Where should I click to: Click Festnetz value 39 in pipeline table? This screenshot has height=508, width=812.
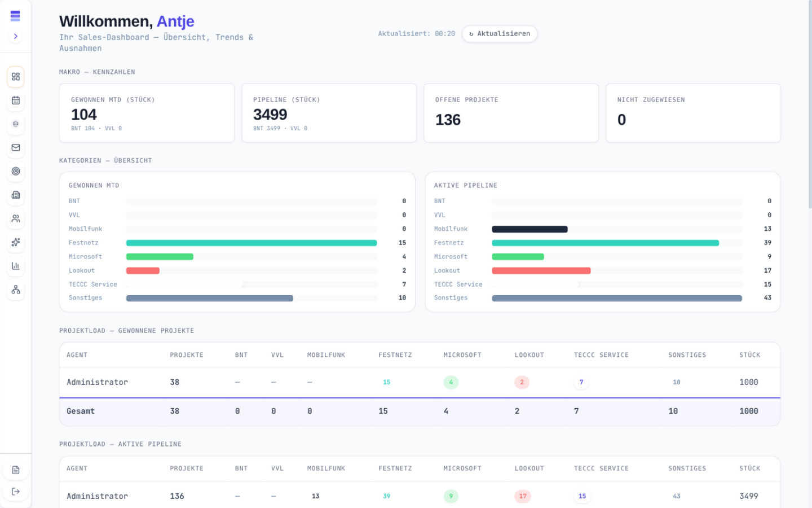[387, 496]
